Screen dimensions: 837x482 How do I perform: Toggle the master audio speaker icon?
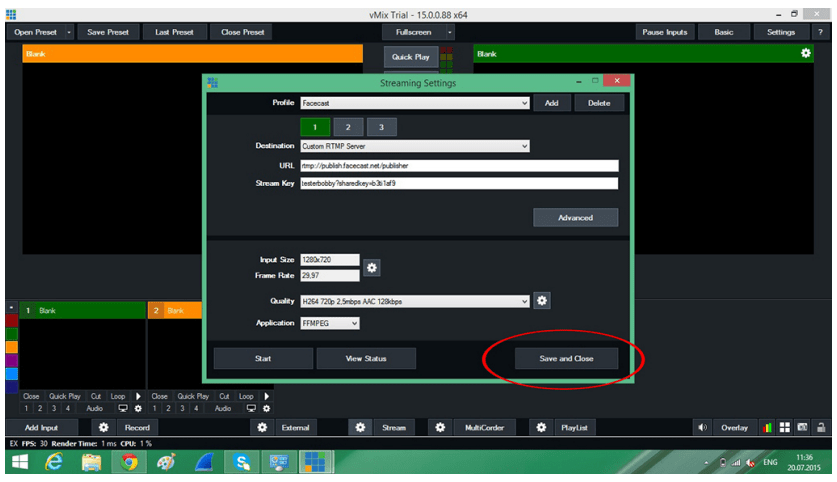click(x=702, y=427)
